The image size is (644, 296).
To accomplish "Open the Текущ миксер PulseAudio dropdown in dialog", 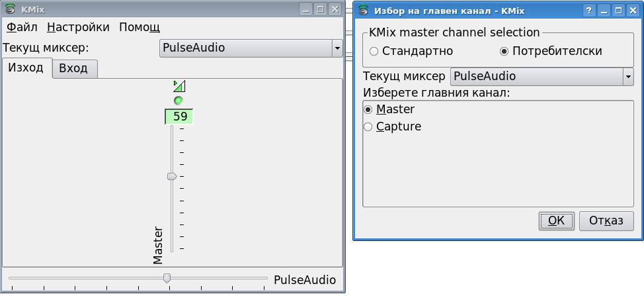I will coord(542,76).
